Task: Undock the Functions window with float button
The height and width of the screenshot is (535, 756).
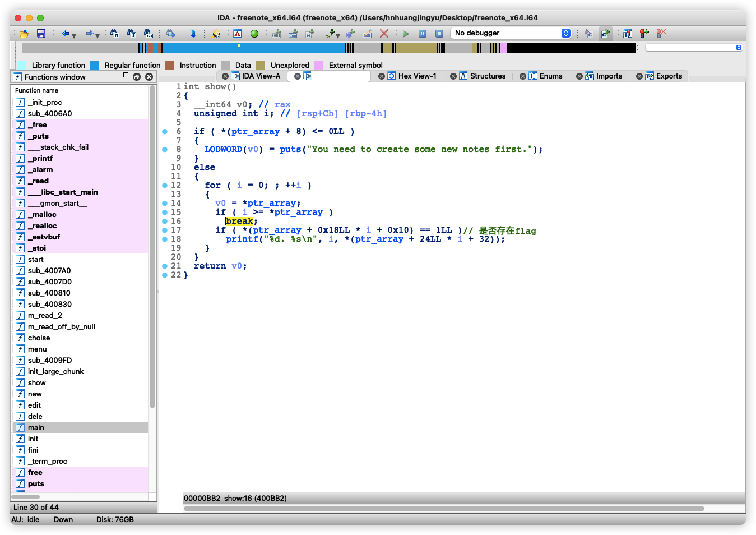Action: click(x=137, y=77)
